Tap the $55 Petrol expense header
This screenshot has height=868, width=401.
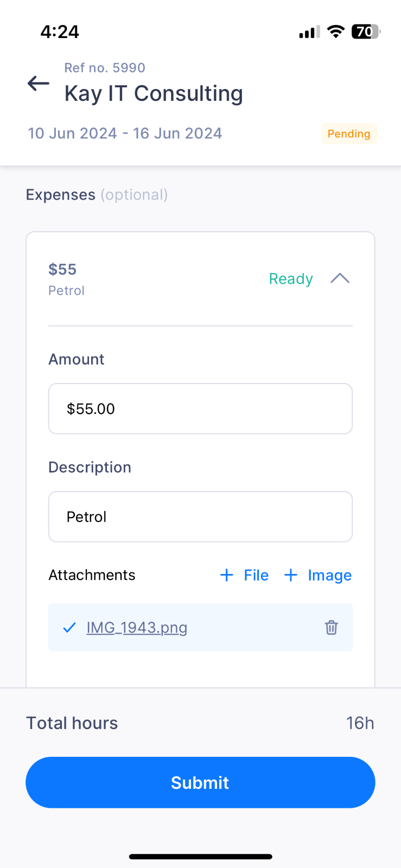coord(200,279)
